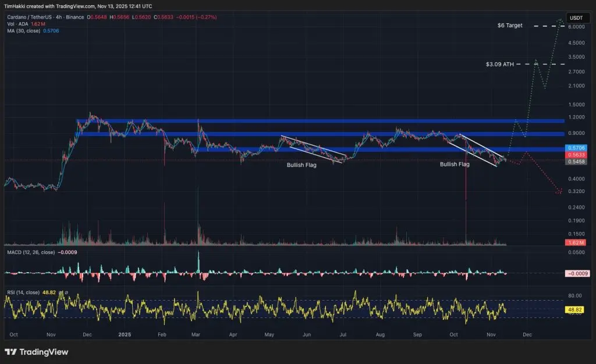Click the MA value label 0.5706
The width and height of the screenshot is (596, 364).
pyautogui.click(x=575, y=148)
